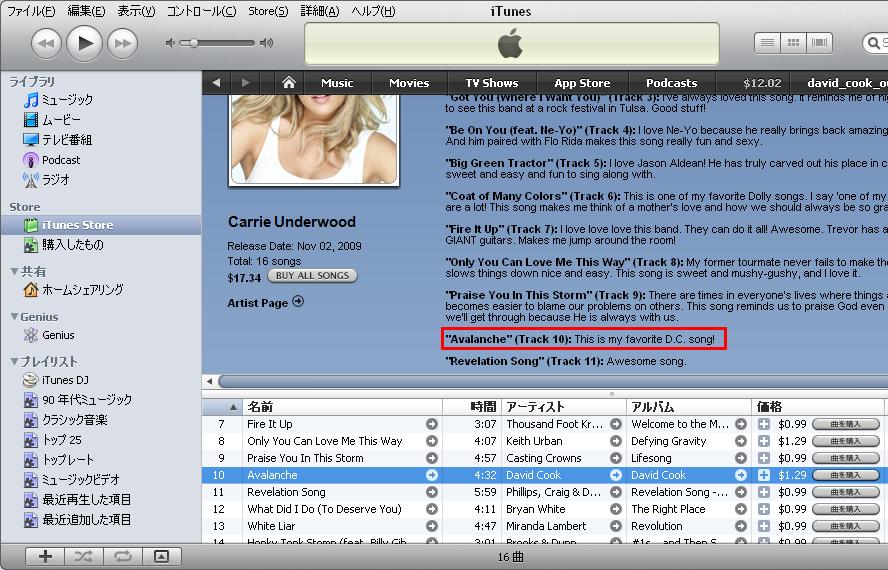Sort by 名前 column header
Screen dimensions: 888x570
click(343, 407)
